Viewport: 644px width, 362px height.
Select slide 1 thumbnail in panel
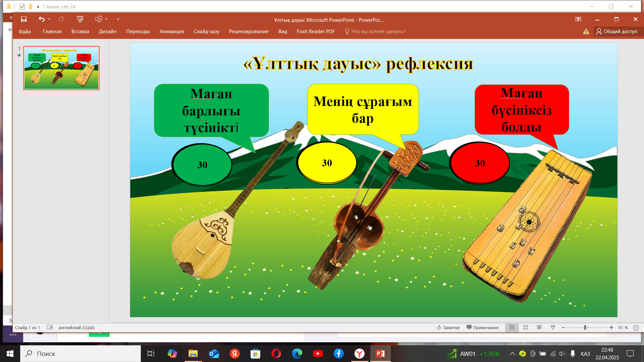click(x=61, y=68)
